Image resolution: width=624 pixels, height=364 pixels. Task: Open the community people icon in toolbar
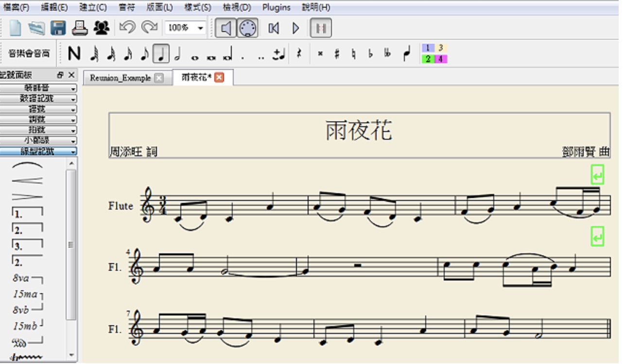pos(101,28)
